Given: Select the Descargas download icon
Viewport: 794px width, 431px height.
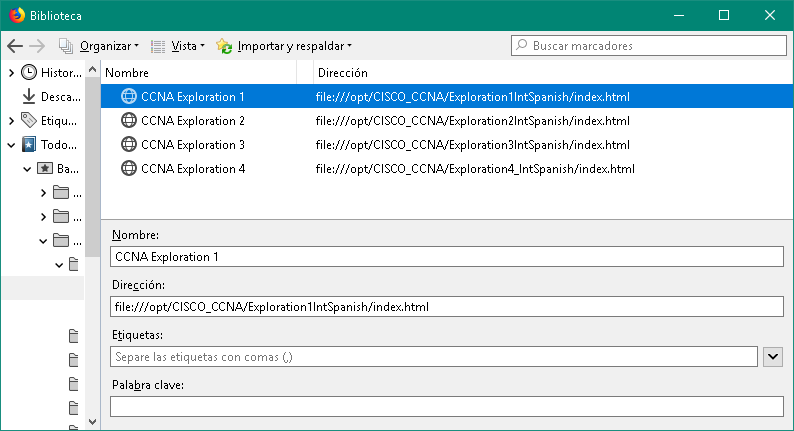Looking at the screenshot, I should point(29,96).
